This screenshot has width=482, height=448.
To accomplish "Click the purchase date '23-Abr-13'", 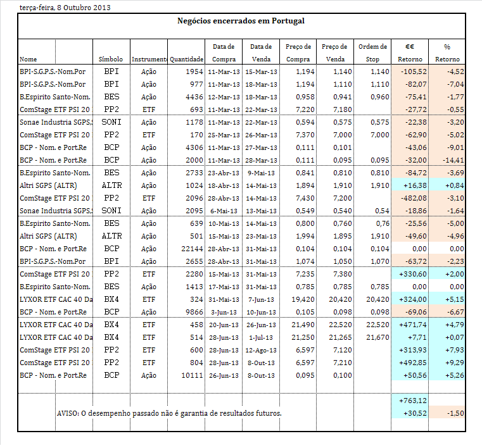I will 224,173.
